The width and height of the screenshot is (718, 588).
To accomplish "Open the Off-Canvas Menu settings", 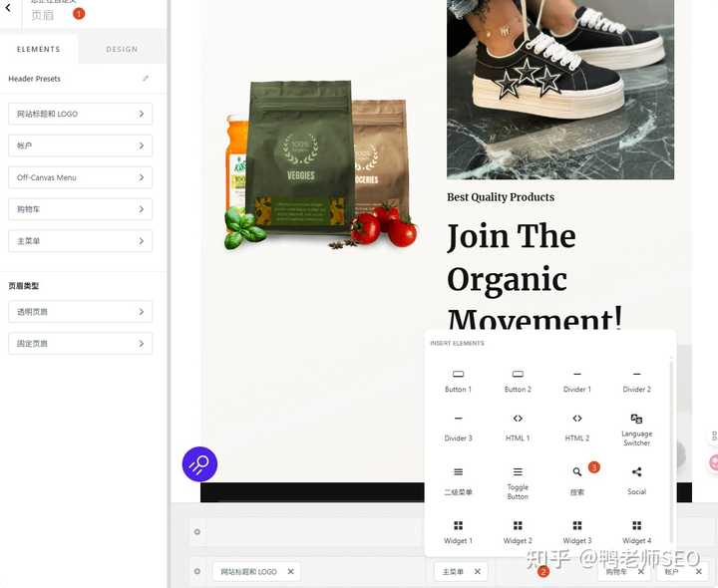I will [x=80, y=177].
